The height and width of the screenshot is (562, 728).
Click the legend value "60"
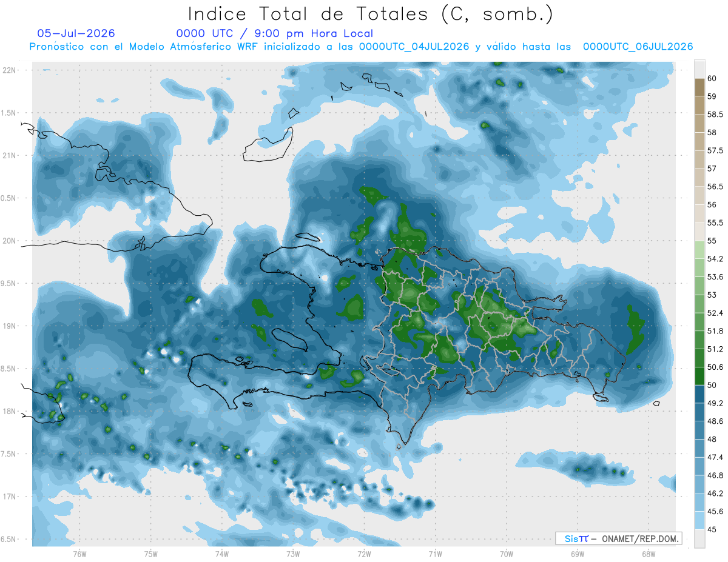tap(712, 78)
